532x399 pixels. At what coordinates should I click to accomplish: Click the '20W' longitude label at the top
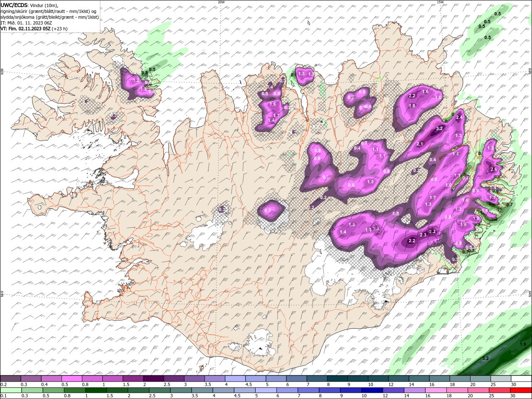221,2
